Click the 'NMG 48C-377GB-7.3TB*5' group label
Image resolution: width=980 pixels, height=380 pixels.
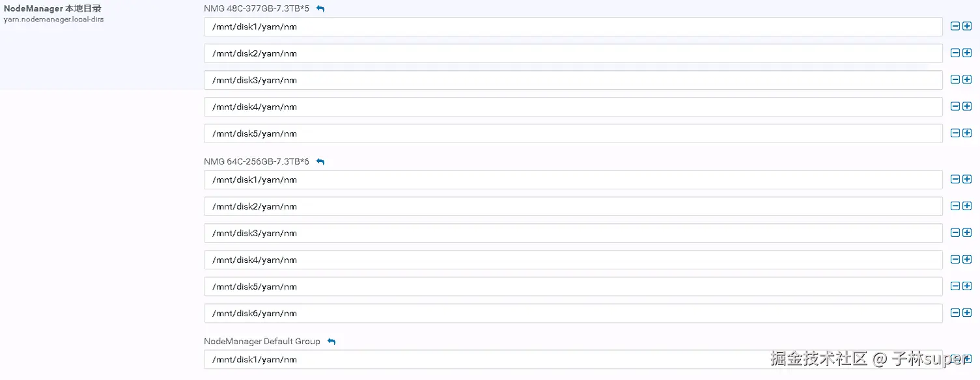257,8
